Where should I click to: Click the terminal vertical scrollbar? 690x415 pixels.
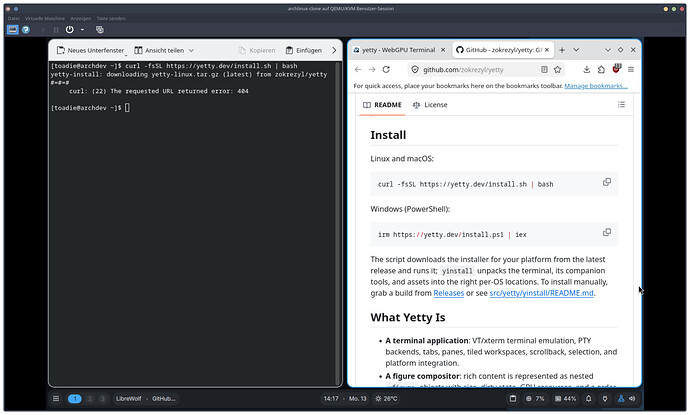(338, 224)
